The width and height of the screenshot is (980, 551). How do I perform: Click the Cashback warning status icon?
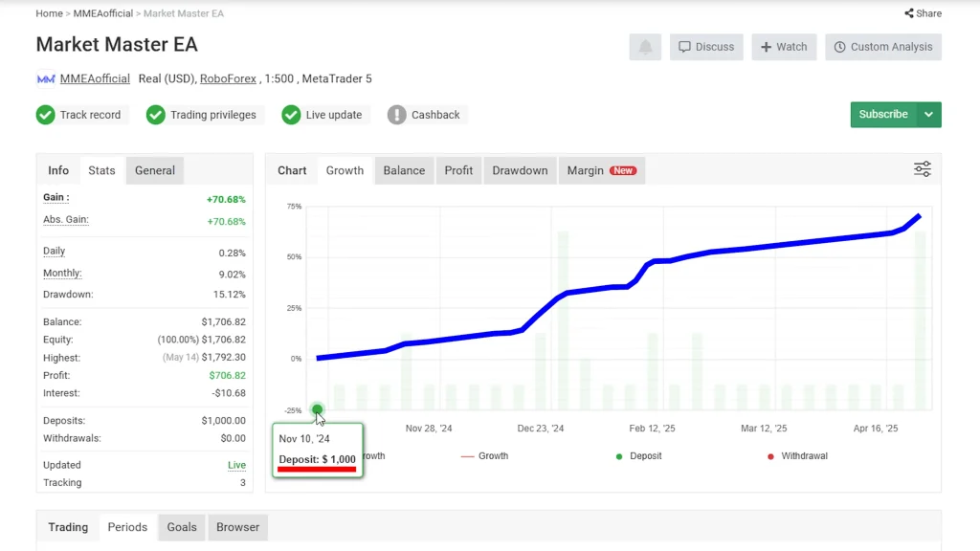tap(396, 115)
